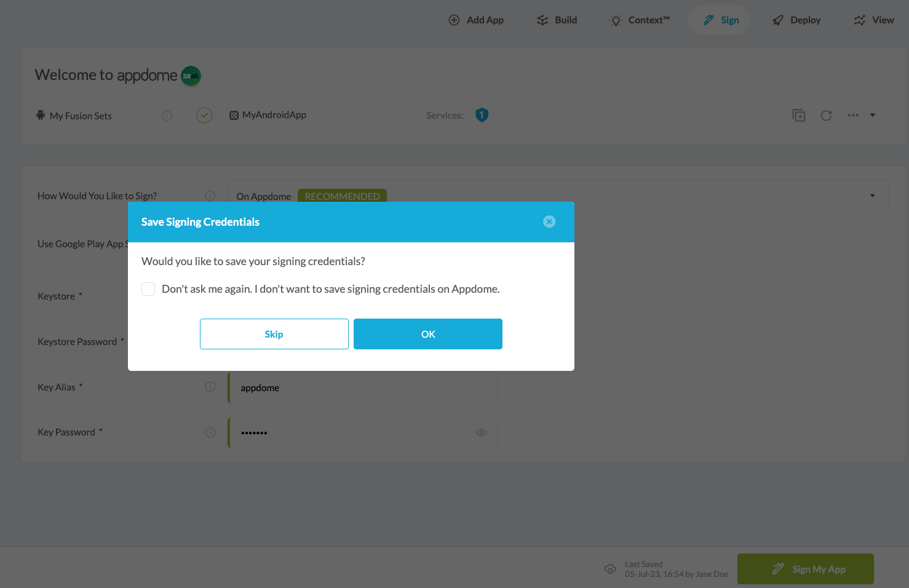Click the Key Alias input field
The image size is (909, 588).
pos(363,388)
